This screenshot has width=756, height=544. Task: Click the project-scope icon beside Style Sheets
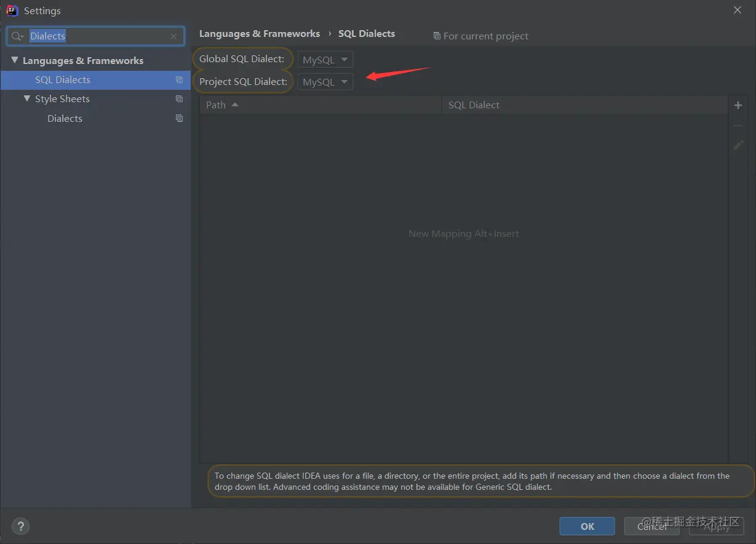pyautogui.click(x=179, y=99)
